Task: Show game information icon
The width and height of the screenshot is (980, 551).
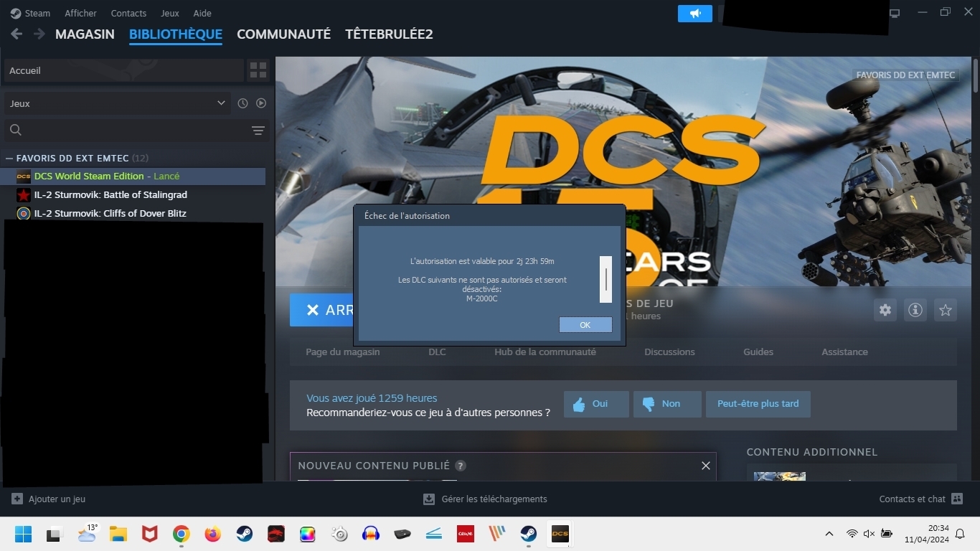Action: [x=915, y=310]
